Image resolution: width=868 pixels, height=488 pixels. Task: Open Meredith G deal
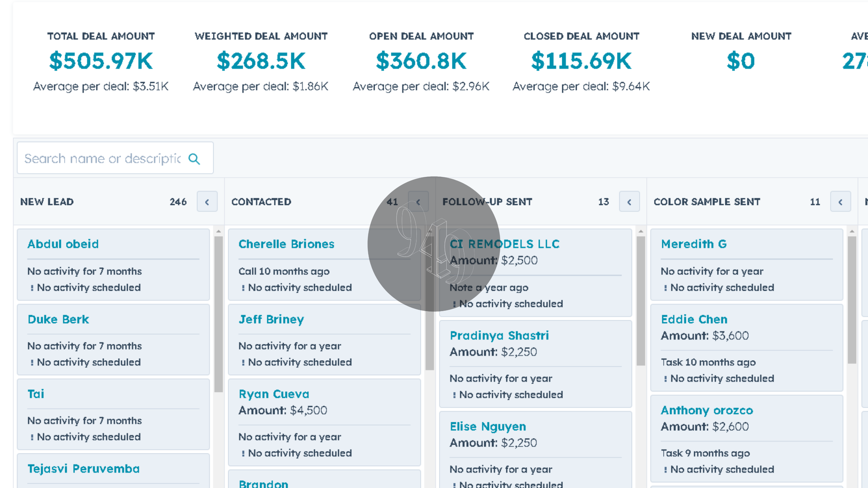click(694, 244)
